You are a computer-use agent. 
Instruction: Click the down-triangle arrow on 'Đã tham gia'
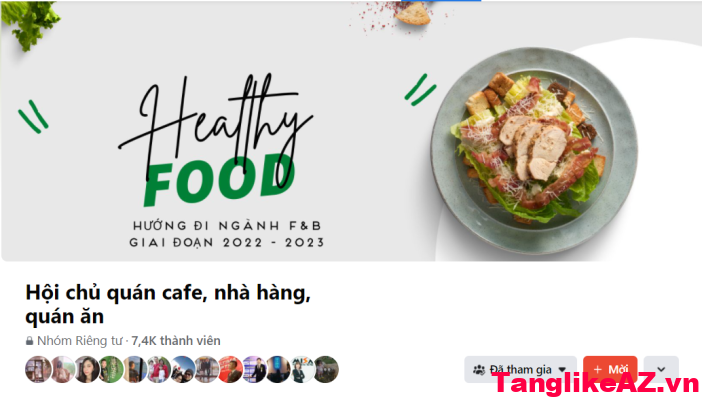click(x=563, y=370)
